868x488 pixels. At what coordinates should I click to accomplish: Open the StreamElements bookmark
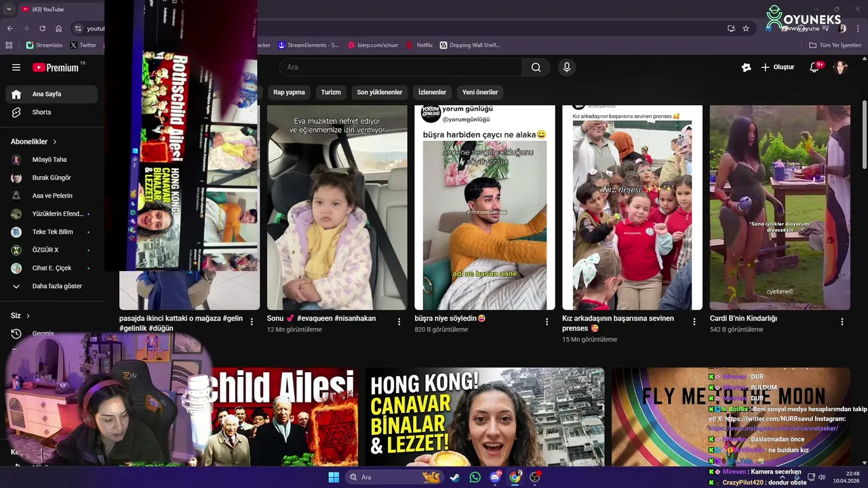coord(308,45)
